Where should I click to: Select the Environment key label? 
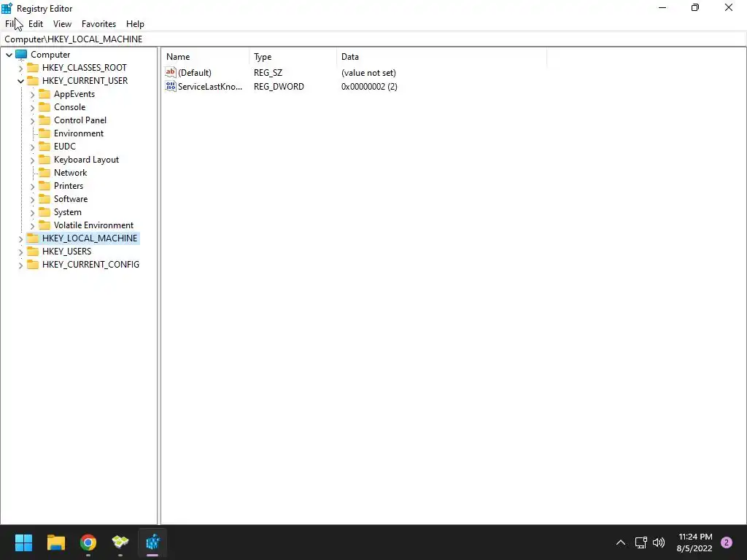(79, 133)
